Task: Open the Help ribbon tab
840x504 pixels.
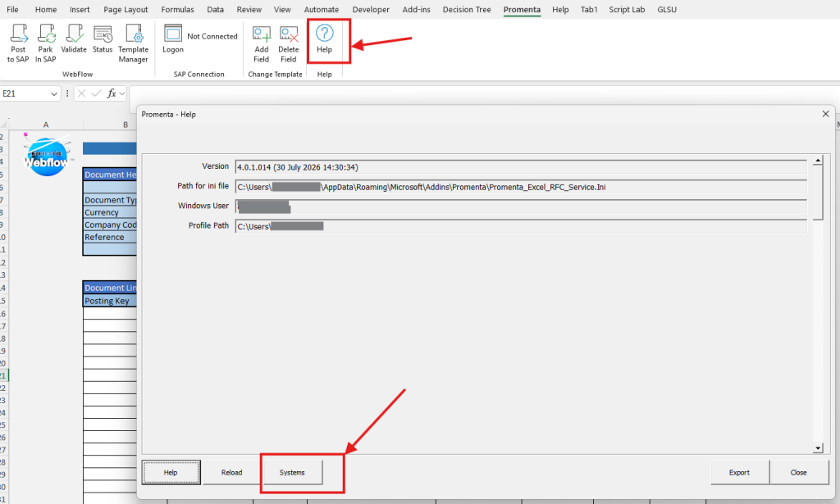Action: click(560, 10)
